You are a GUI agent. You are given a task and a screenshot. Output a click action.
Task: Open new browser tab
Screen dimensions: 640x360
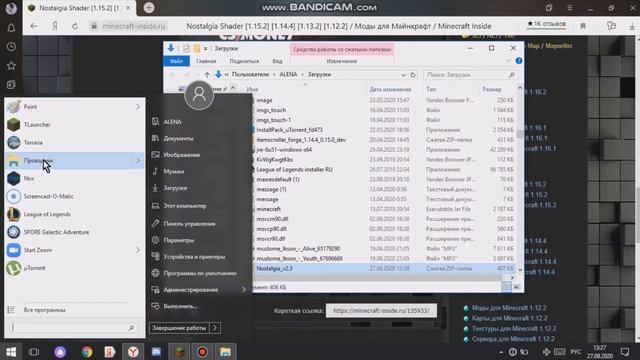(x=149, y=7)
